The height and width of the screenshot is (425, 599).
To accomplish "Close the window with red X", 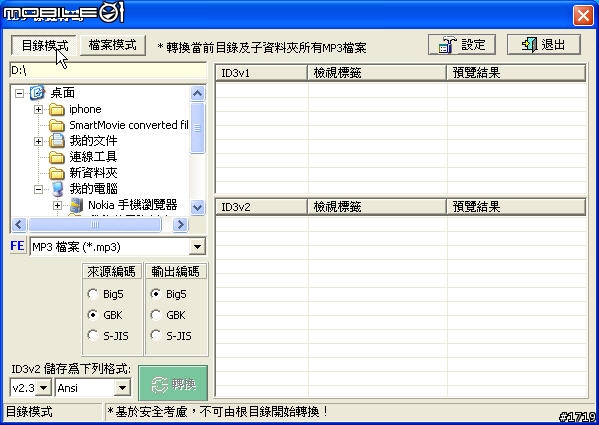I will coord(583,16).
